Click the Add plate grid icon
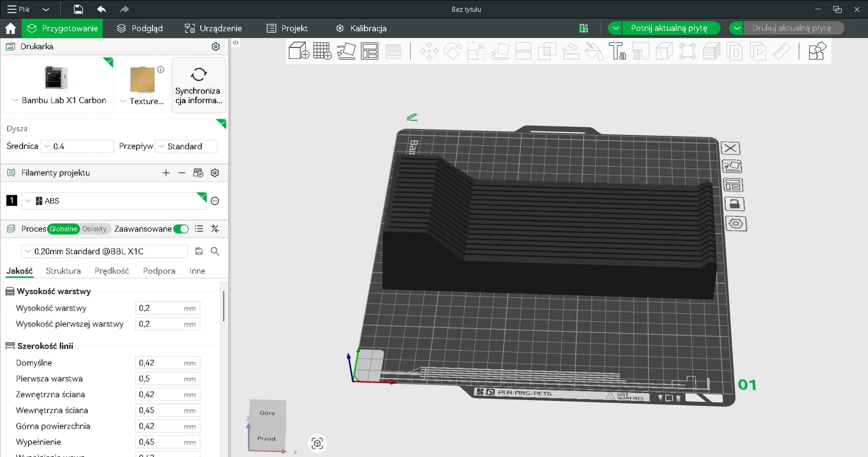Image resolution: width=868 pixels, height=457 pixels. pyautogui.click(x=322, y=51)
